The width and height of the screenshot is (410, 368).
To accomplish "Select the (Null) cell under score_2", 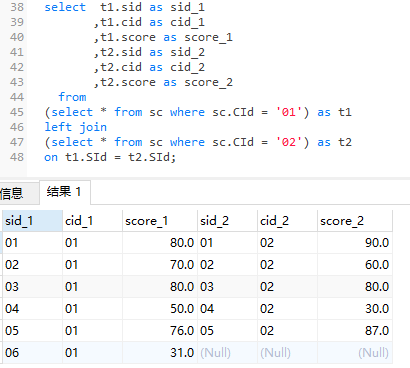I will [x=355, y=353].
